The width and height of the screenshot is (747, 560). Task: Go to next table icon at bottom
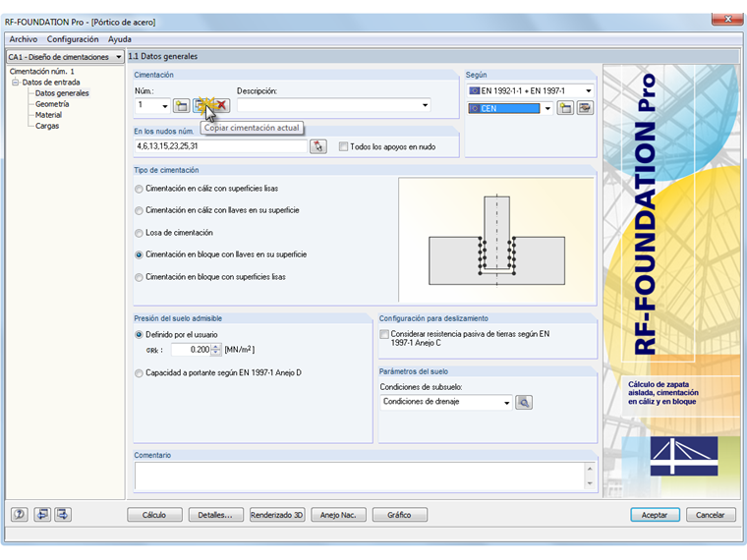[63, 514]
